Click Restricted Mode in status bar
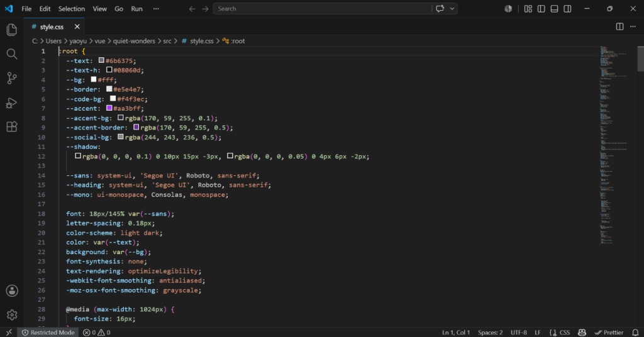 pos(48,333)
